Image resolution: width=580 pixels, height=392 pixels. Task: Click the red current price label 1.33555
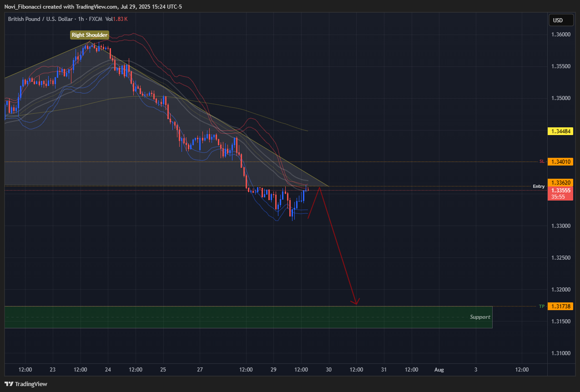(560, 190)
